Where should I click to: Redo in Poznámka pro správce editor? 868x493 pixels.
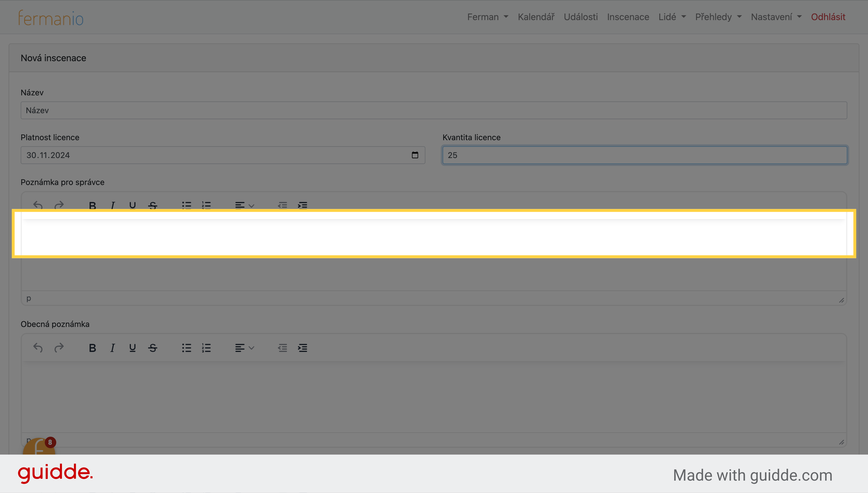coord(59,205)
